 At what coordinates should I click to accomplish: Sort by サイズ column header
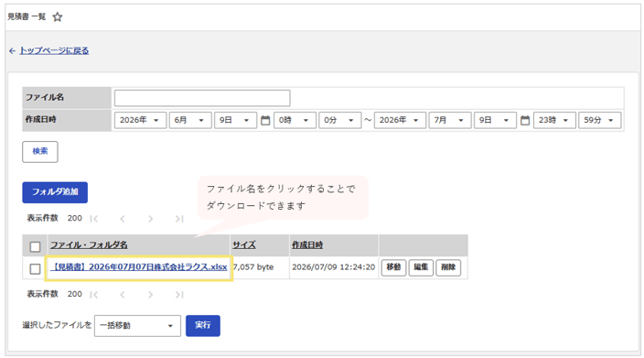[x=244, y=245]
